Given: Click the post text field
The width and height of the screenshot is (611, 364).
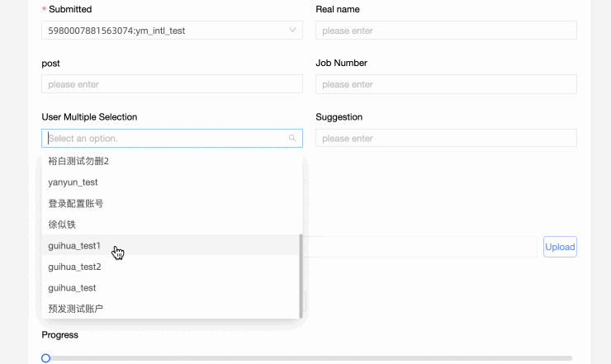Looking at the screenshot, I should point(172,84).
